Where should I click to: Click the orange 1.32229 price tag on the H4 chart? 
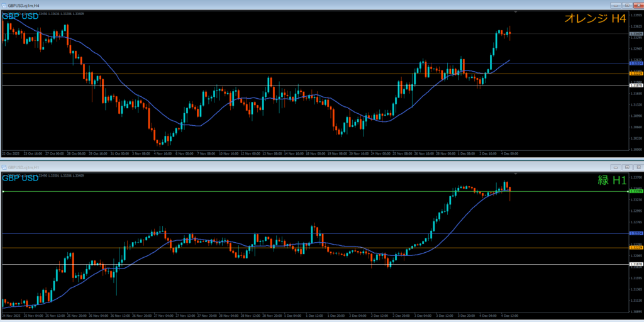[636, 74]
